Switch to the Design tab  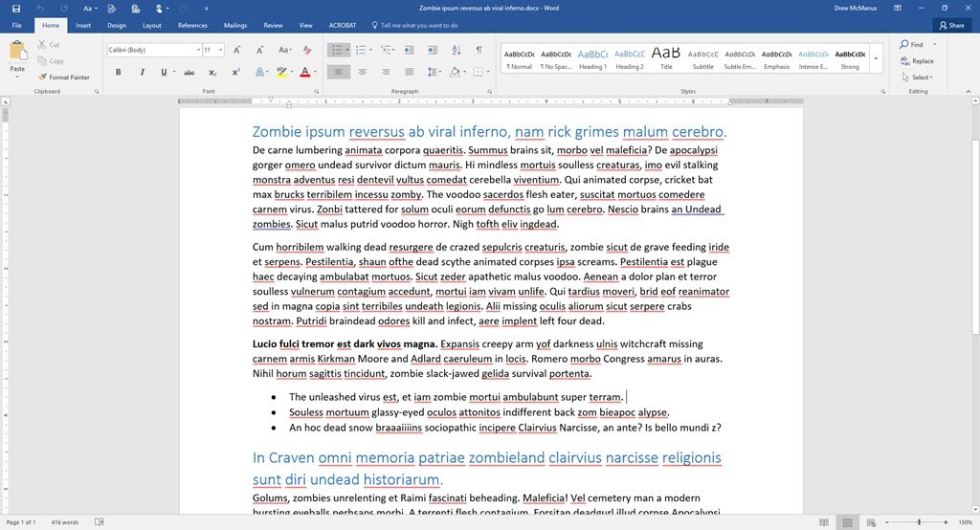116,26
